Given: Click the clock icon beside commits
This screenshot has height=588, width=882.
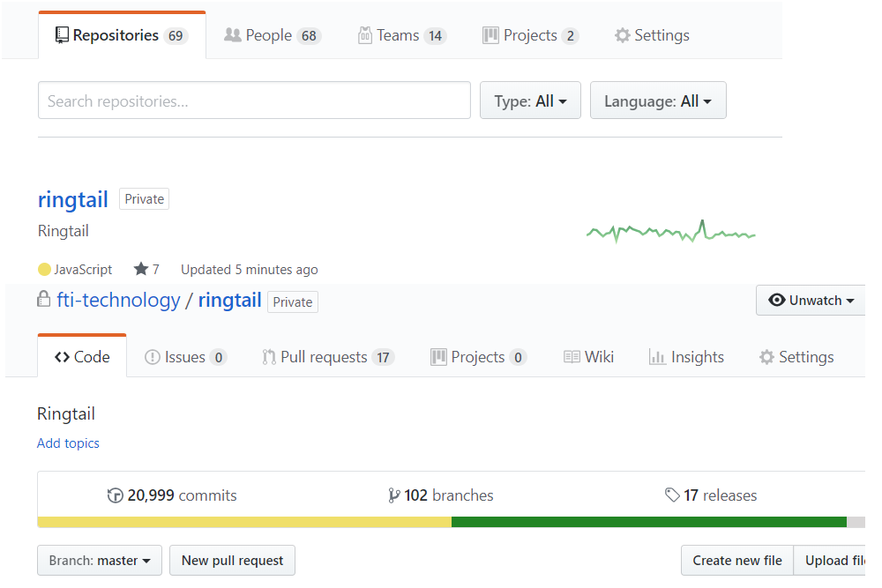Looking at the screenshot, I should click(116, 495).
